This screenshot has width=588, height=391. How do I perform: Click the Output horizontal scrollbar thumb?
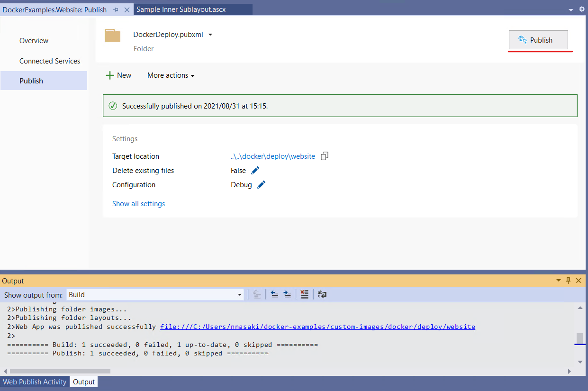pos(60,371)
